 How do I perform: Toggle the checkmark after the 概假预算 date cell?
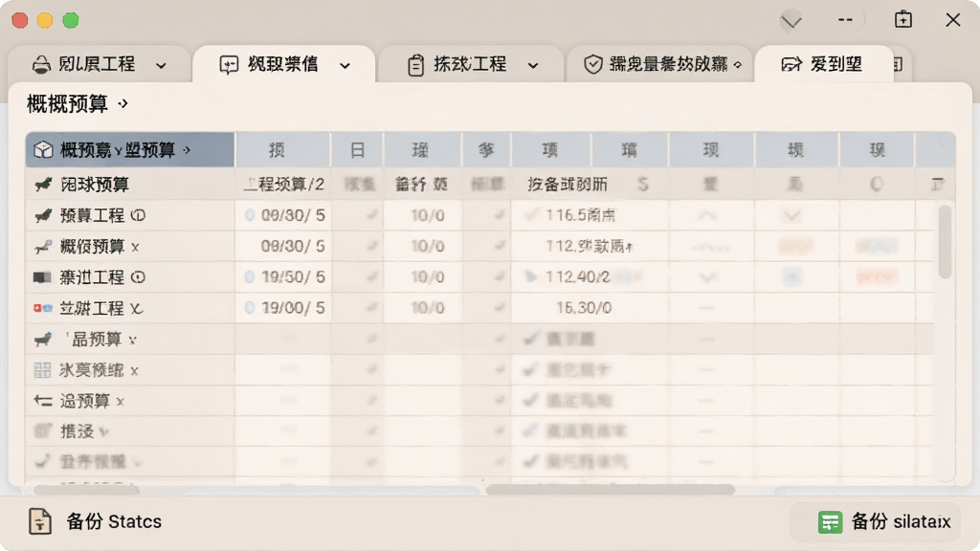point(372,246)
